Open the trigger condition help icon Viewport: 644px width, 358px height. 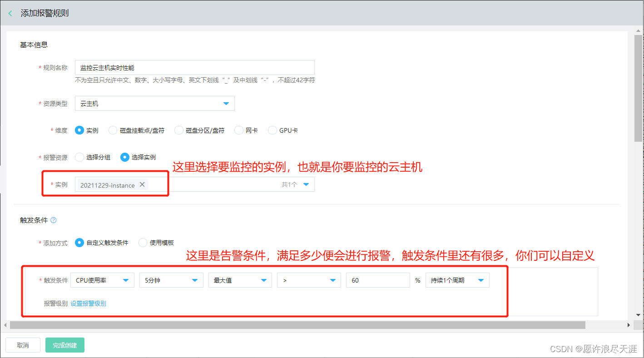(54, 220)
